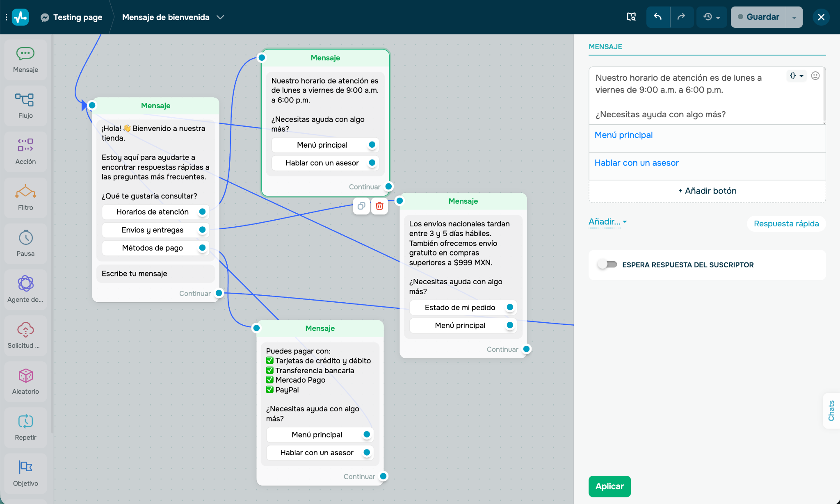
Task: Click the Messenger icon beside Testing page
Action: point(45,17)
